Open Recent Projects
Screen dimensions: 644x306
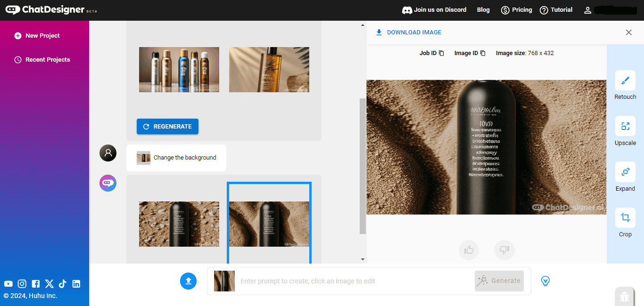[42, 60]
